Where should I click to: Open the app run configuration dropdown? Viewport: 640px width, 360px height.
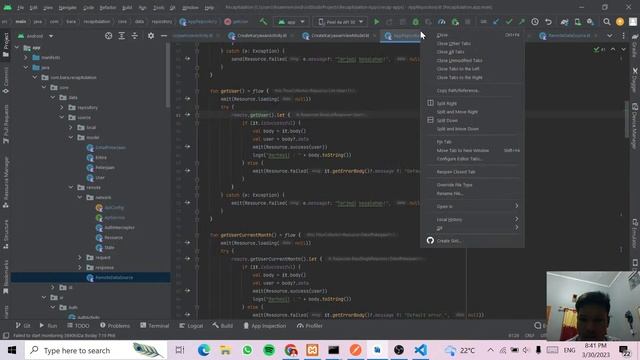click(291, 22)
